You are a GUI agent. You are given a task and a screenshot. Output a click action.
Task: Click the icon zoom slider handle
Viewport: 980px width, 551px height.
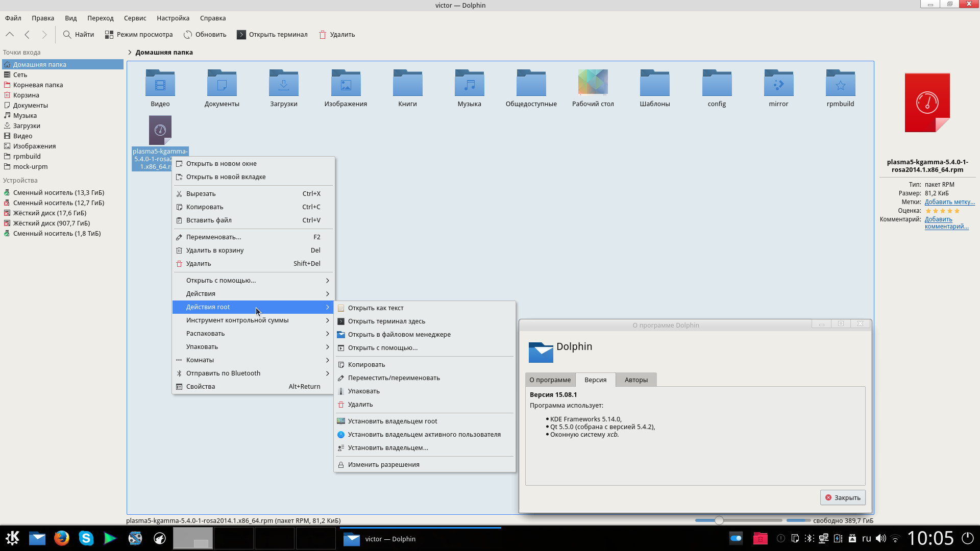[x=719, y=520]
